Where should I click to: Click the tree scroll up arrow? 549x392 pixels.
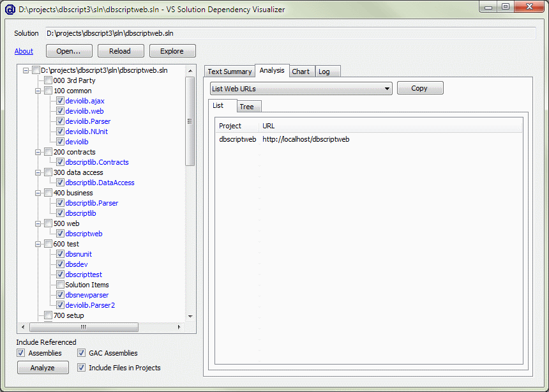[x=190, y=71]
